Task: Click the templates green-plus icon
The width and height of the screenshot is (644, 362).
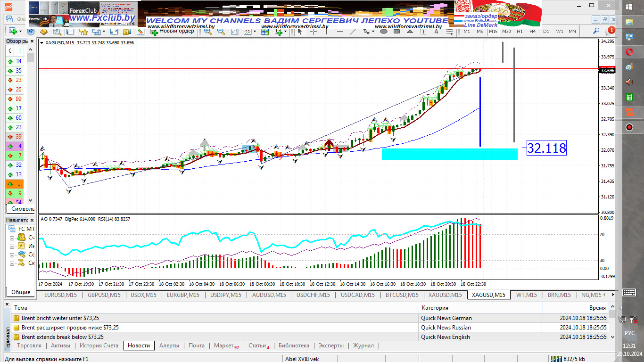Action: (x=279, y=32)
